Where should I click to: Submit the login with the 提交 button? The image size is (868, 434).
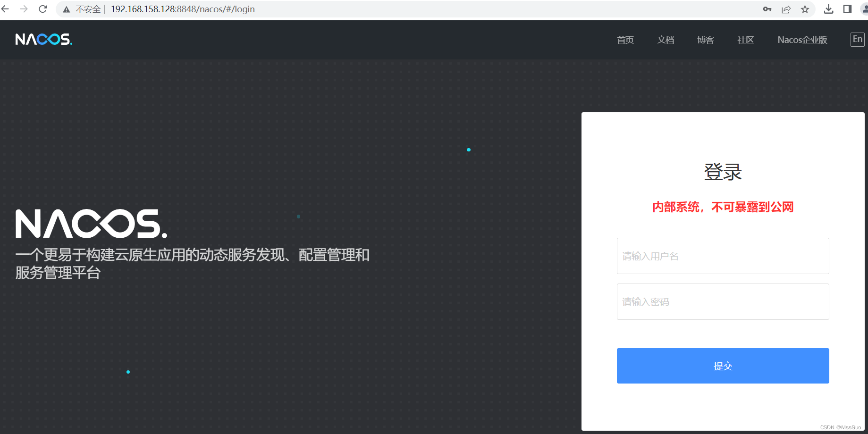(x=723, y=366)
